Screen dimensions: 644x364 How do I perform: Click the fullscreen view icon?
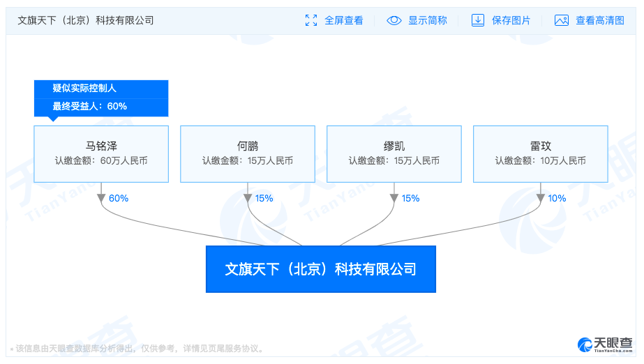(311, 20)
